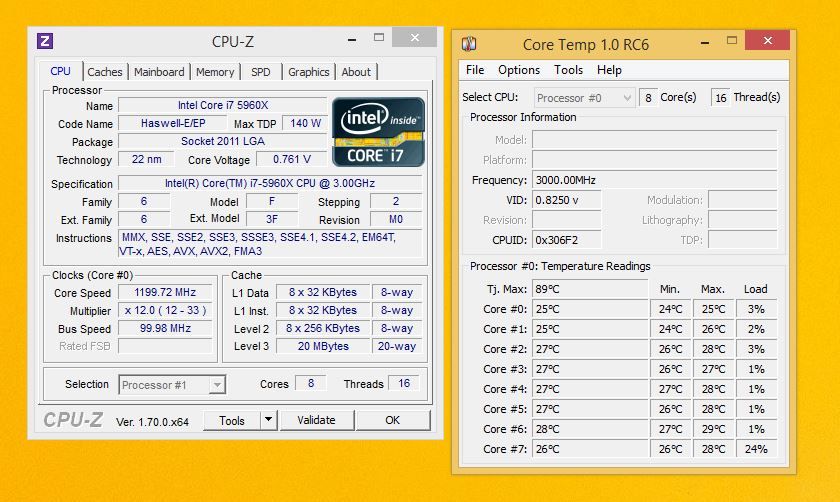
Task: Click the Level 2 value 8 x 256 KBytes
Action: click(322, 328)
